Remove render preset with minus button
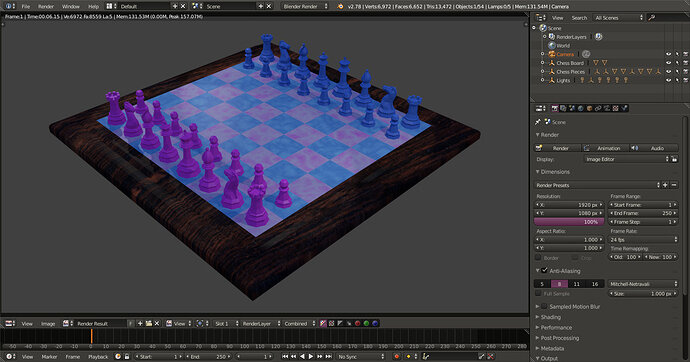The image size is (690, 362). (x=674, y=185)
